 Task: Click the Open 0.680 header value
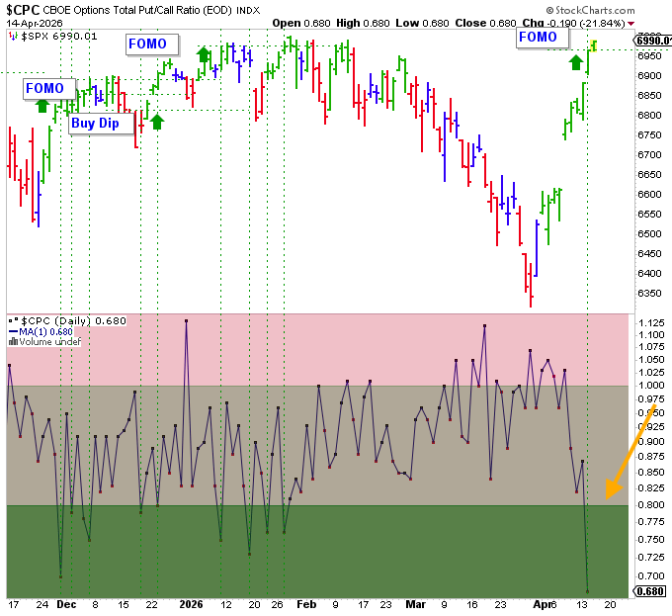(x=301, y=23)
